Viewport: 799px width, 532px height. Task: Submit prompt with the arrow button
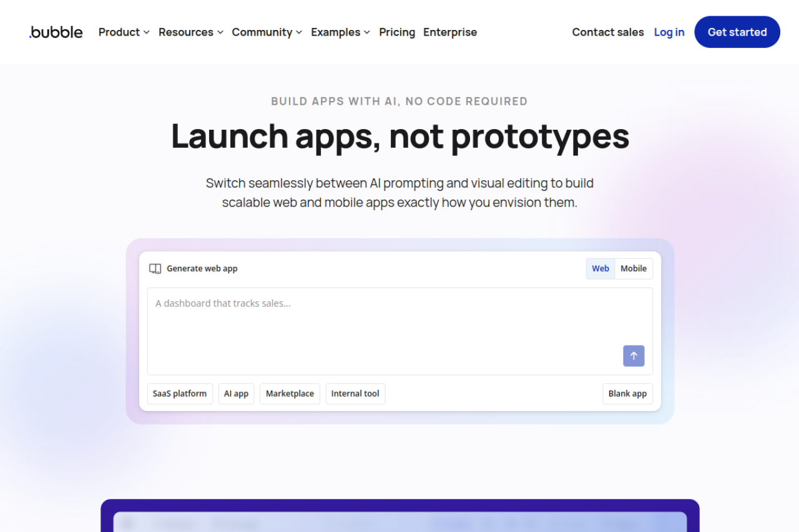tap(634, 356)
